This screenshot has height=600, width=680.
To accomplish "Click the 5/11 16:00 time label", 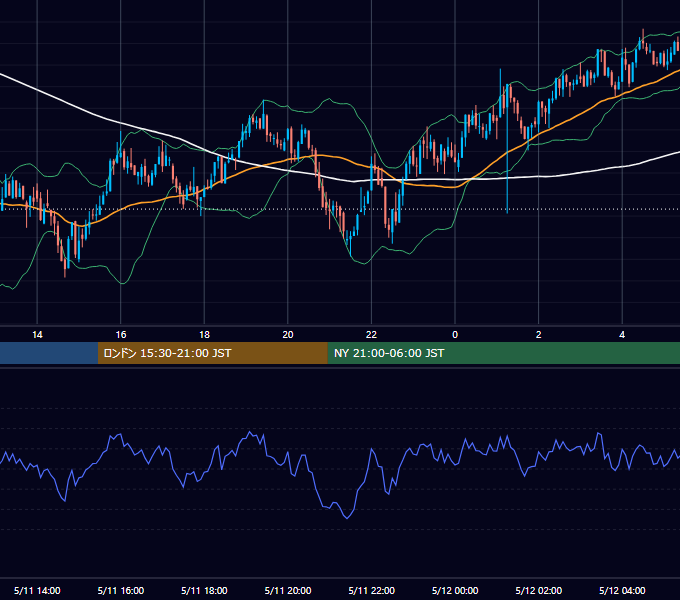I will click(121, 590).
